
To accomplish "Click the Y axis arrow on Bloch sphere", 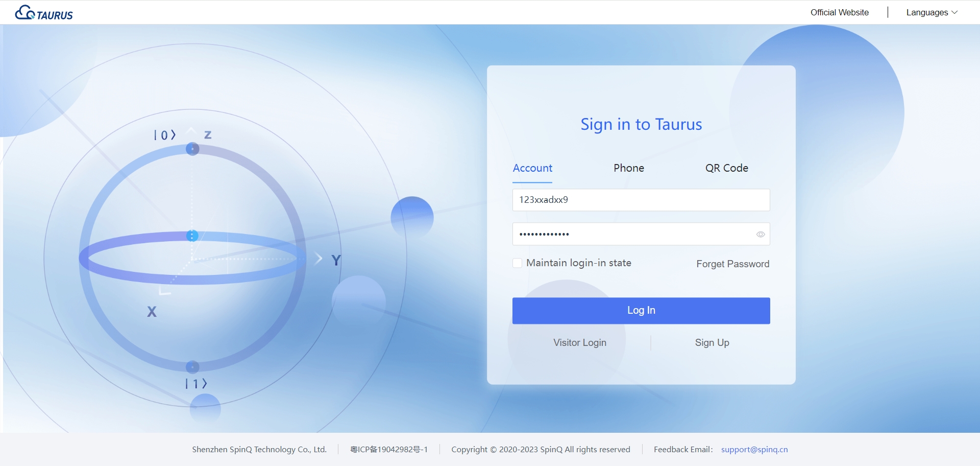I will tap(319, 258).
